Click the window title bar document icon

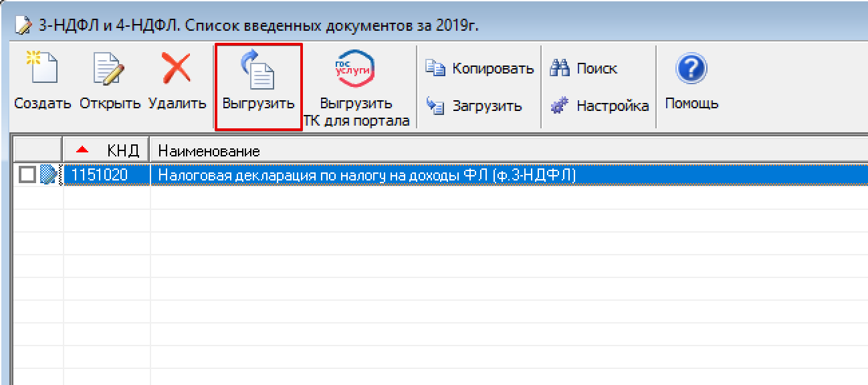tap(22, 26)
